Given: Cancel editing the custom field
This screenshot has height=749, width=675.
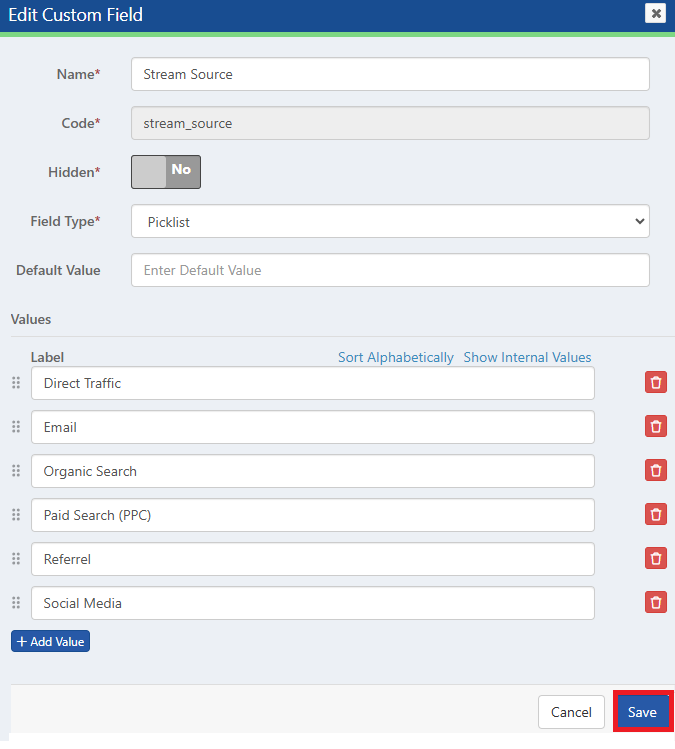Looking at the screenshot, I should pyautogui.click(x=571, y=712).
